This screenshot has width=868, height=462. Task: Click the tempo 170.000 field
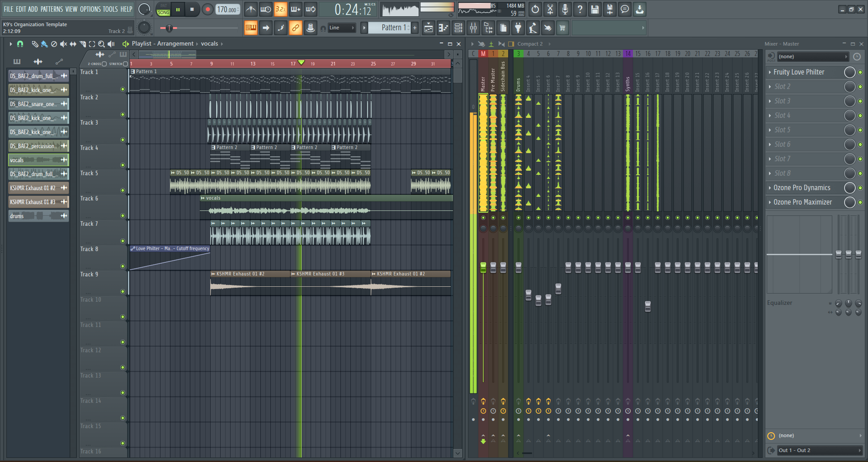[x=228, y=9]
